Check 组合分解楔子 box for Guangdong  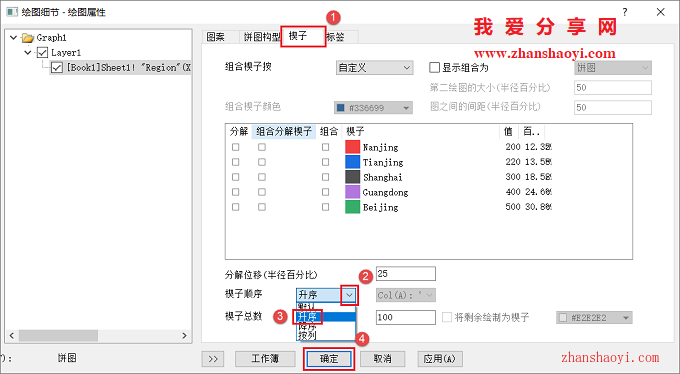point(262,192)
